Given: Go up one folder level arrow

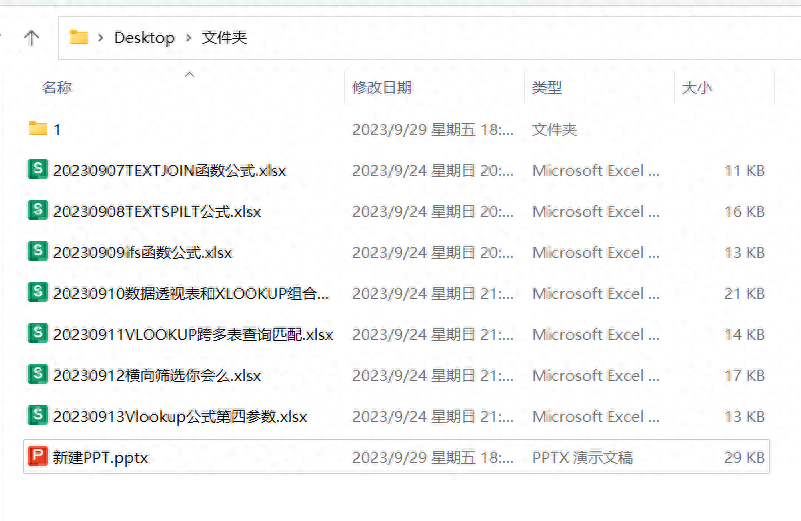Looking at the screenshot, I should pos(32,38).
